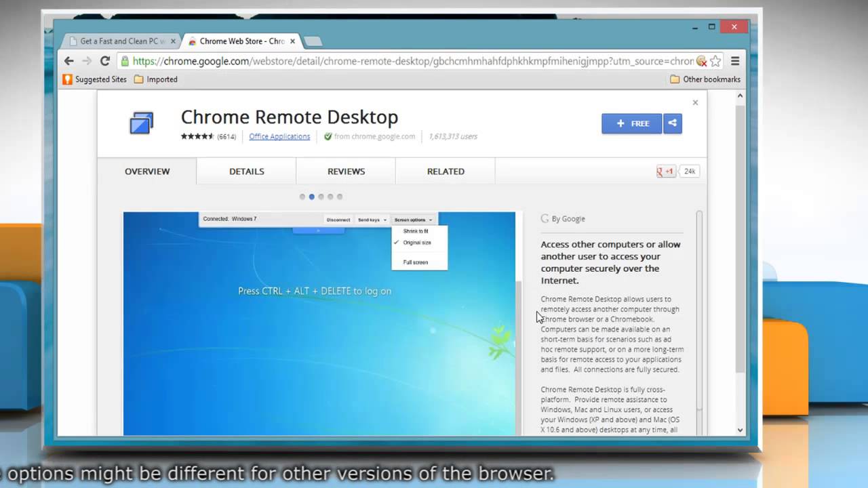Click the Suggested Sites bookmark icon

(67, 79)
